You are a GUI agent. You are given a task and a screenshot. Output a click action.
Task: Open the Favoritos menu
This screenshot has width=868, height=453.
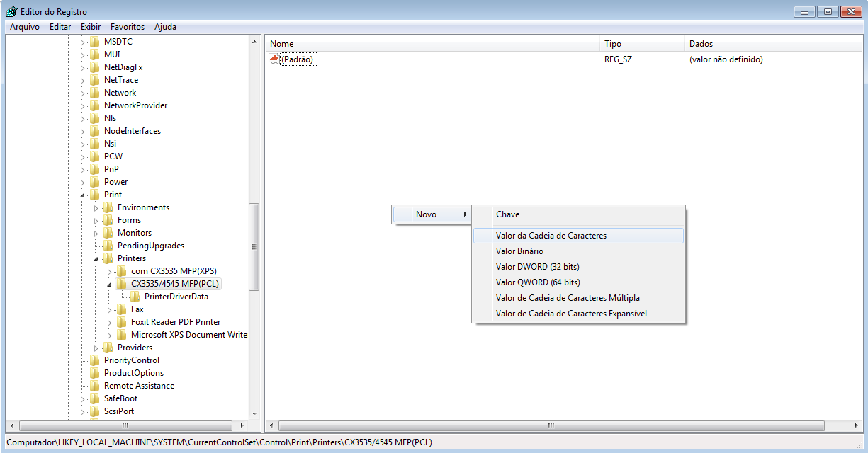pyautogui.click(x=128, y=27)
